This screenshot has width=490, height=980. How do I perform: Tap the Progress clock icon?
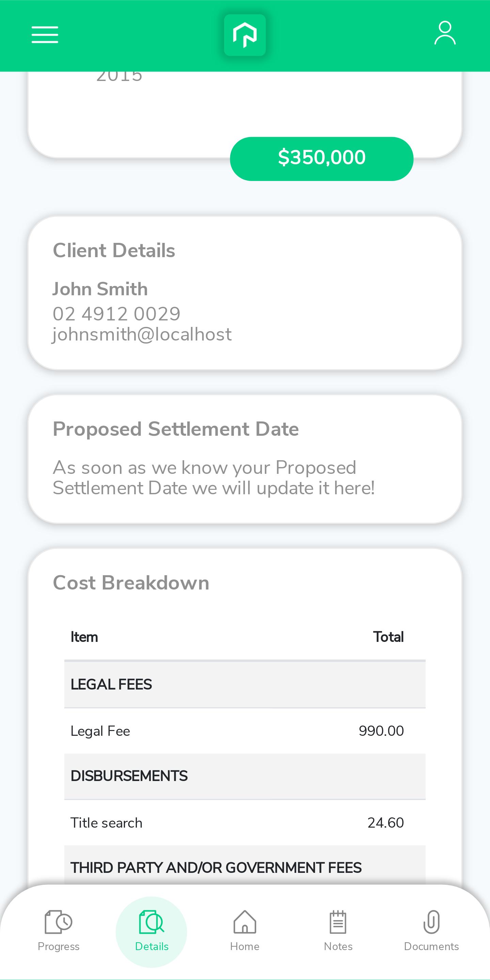click(58, 922)
